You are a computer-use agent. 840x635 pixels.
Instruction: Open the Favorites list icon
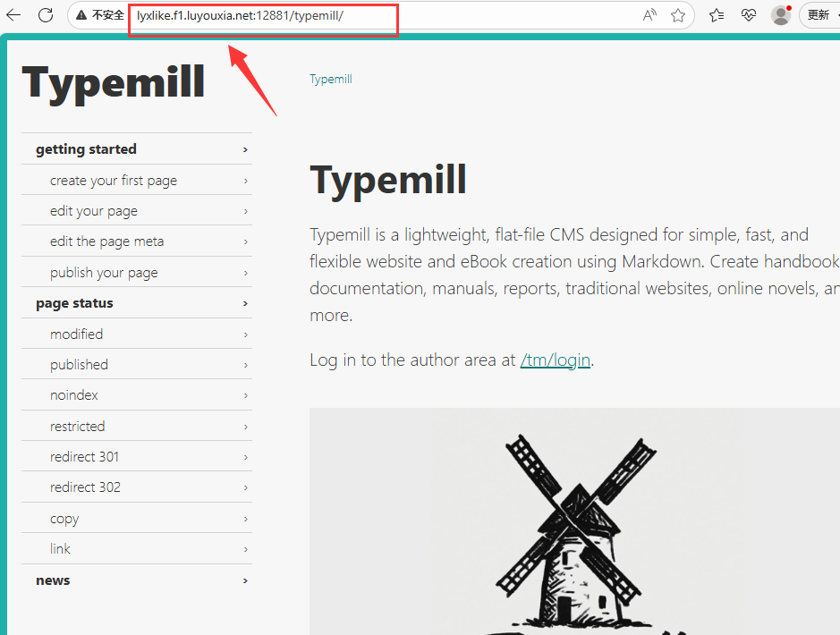pos(717,15)
